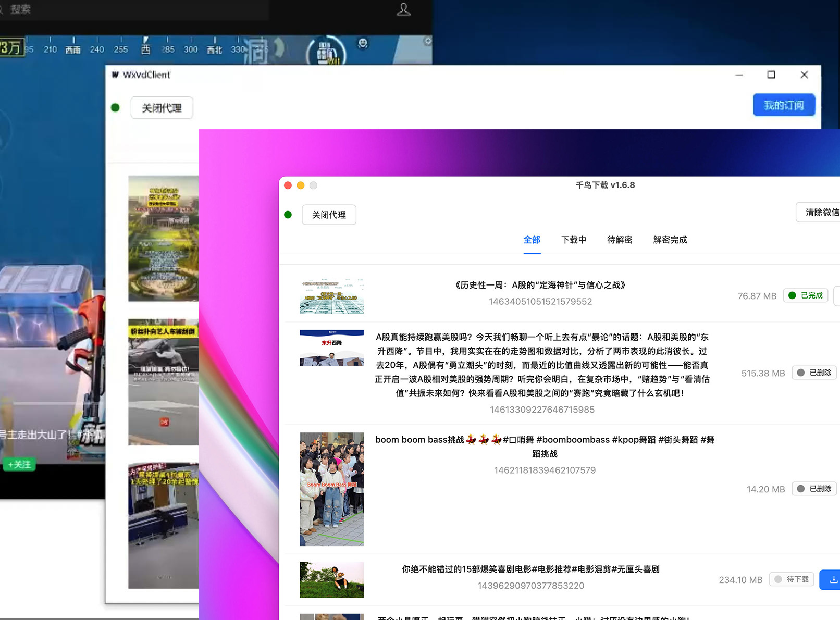Open the 待解密 tab
The height and width of the screenshot is (620, 840).
tap(620, 240)
